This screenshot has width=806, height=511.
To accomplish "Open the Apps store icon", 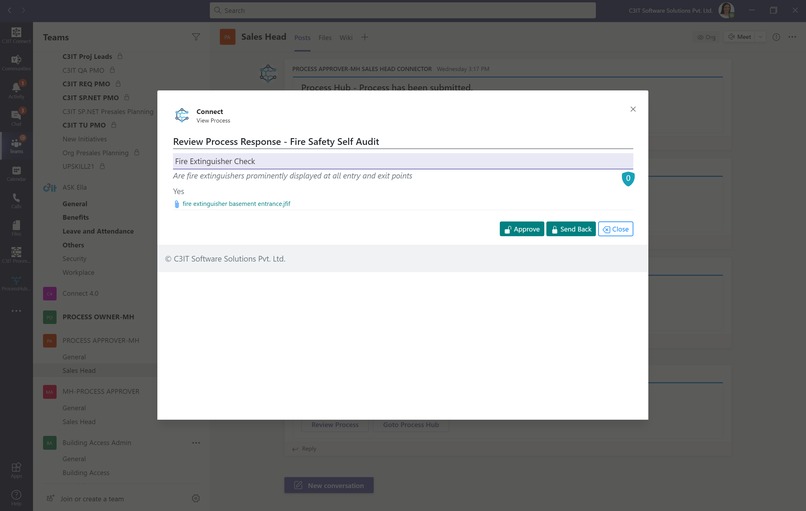I will point(16,470).
